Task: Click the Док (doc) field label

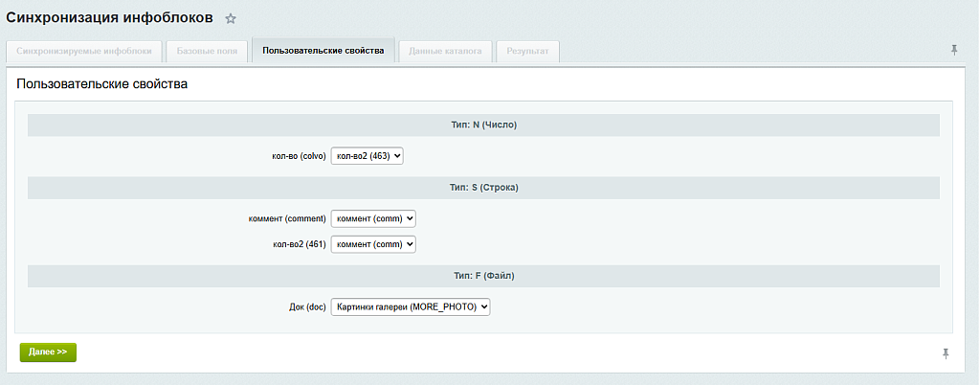Action: pos(306,307)
